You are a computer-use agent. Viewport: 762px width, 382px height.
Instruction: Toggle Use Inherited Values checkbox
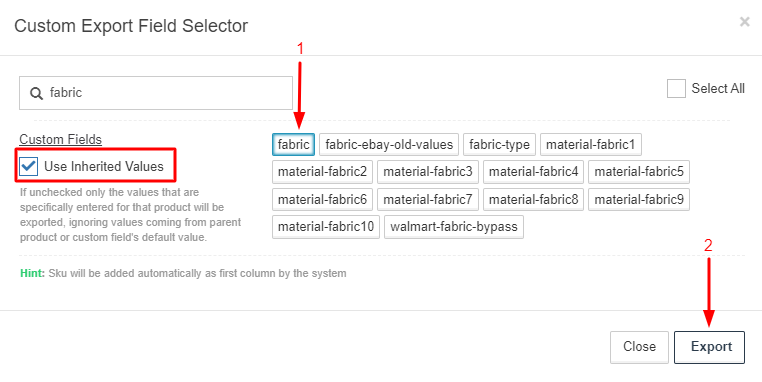tap(29, 166)
